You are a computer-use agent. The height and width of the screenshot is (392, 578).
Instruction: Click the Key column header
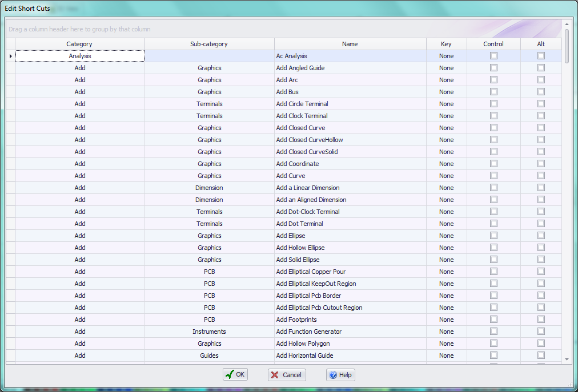(x=447, y=44)
